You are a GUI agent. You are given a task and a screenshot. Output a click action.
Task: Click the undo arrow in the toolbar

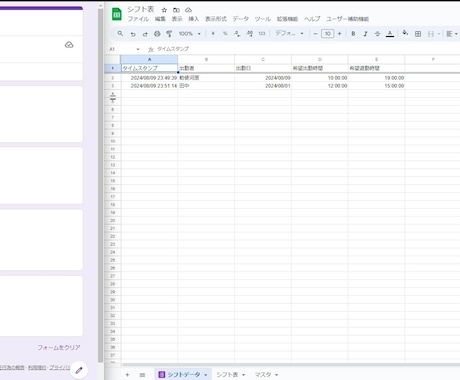click(x=133, y=34)
